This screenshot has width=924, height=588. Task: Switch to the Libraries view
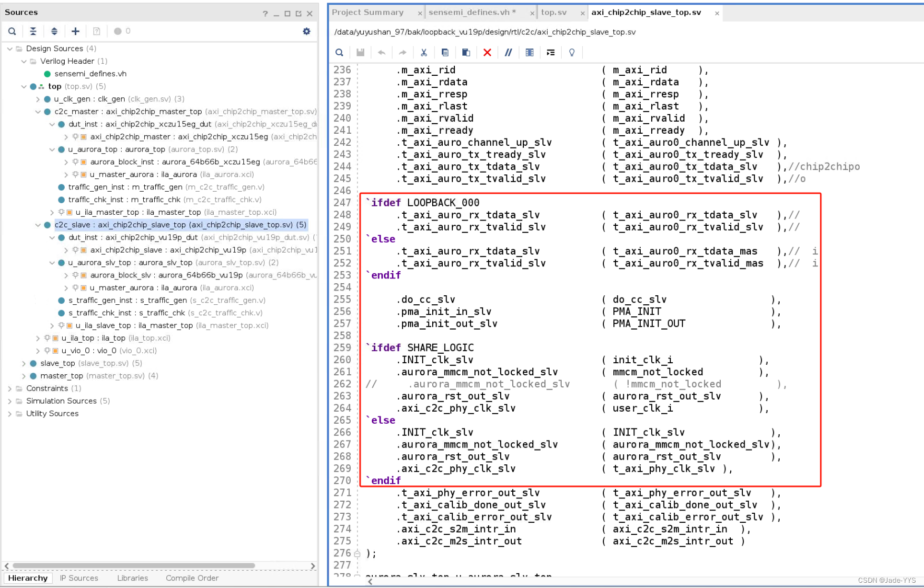132,578
